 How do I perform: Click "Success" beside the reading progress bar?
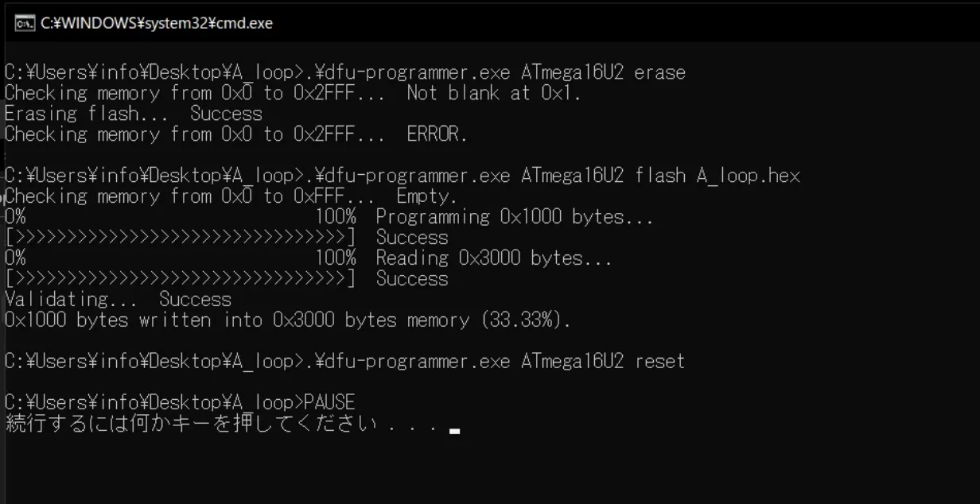point(411,279)
